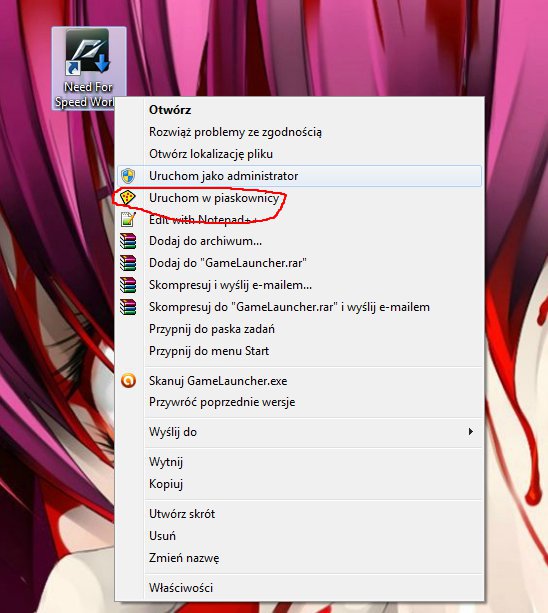Viewport: 548px width, 613px height.
Task: Choose Zmień nazwę to rename
Action: (x=299, y=558)
